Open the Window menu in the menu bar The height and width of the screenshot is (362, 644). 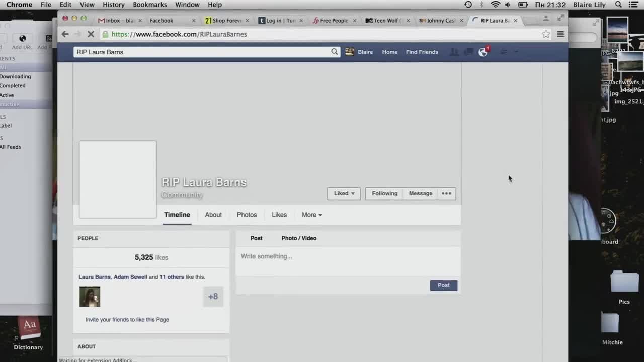[187, 5]
